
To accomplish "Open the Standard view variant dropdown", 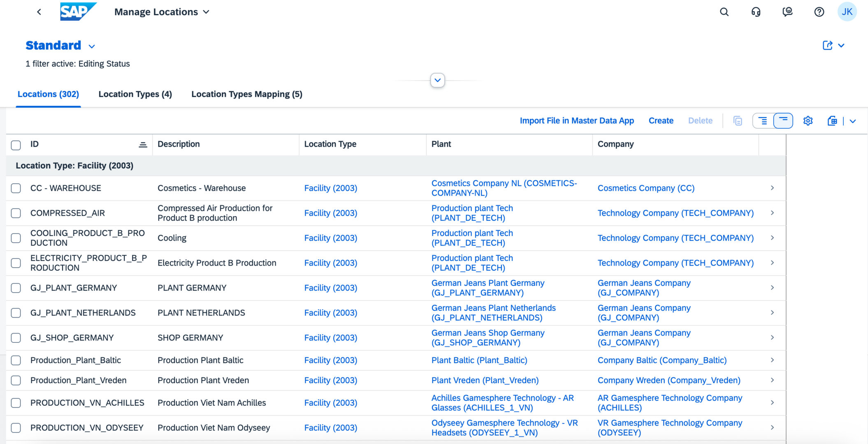I will [92, 46].
